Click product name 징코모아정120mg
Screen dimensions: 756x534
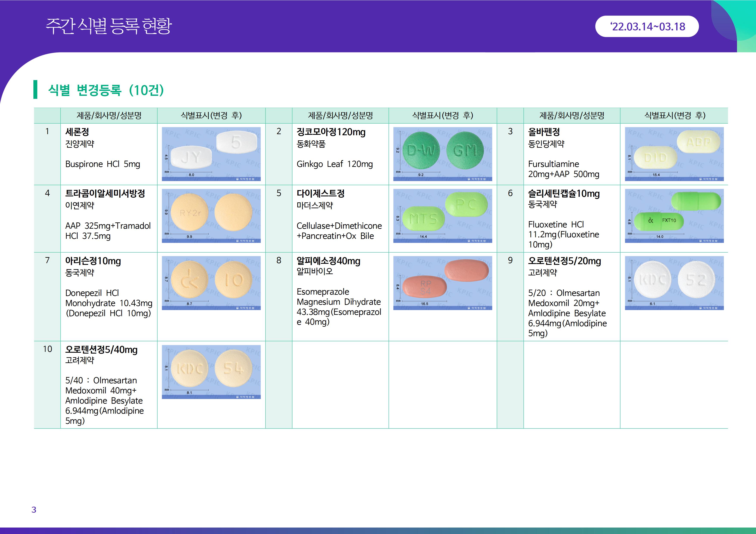point(331,132)
